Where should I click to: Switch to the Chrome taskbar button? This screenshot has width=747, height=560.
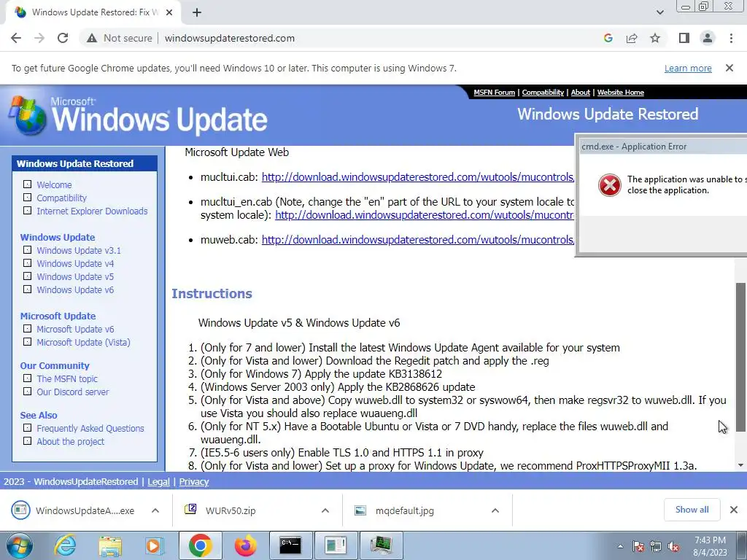(200, 545)
